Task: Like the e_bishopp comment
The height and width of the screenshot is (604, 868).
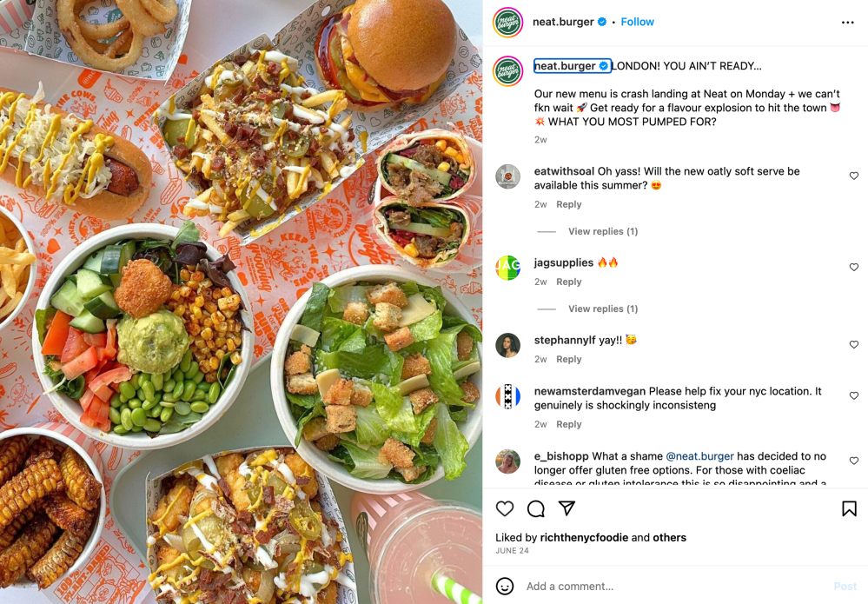Action: pos(853,461)
